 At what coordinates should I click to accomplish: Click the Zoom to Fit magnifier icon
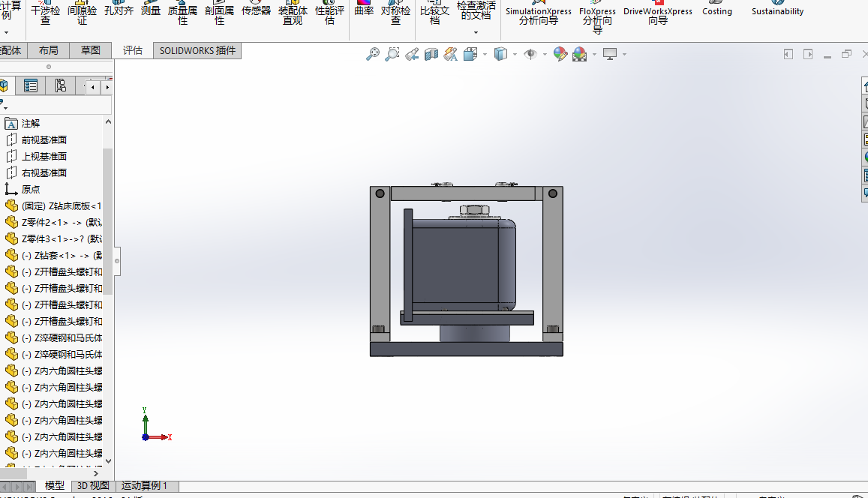coord(373,54)
